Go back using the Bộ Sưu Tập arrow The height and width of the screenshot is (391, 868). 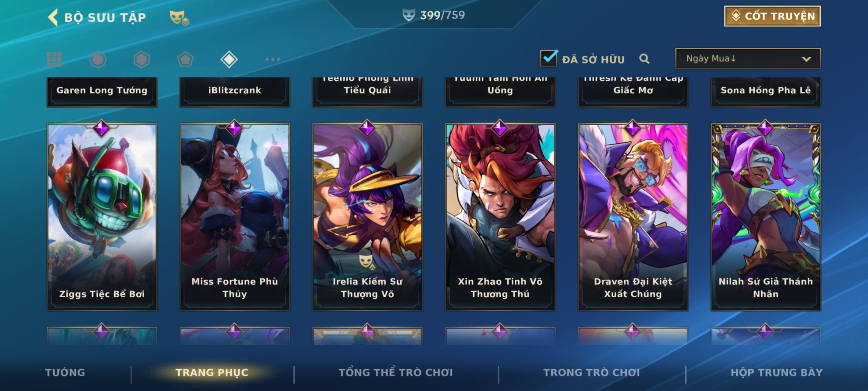[x=53, y=17]
